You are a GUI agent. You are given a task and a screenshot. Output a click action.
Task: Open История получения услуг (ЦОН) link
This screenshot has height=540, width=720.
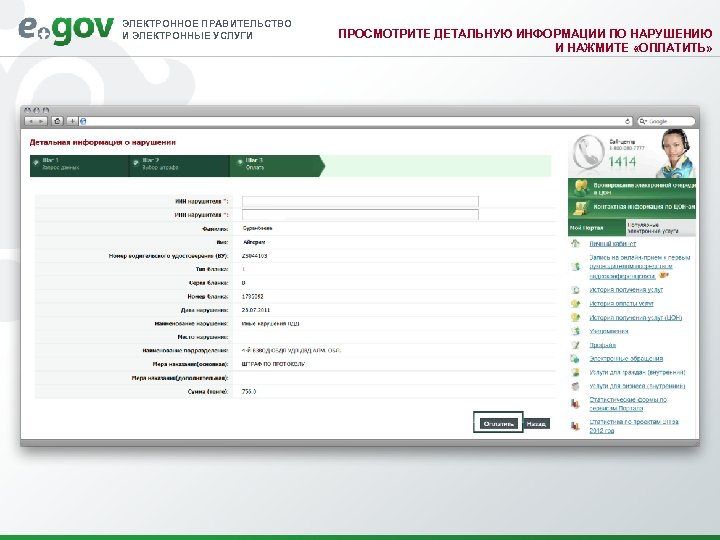[636, 317]
